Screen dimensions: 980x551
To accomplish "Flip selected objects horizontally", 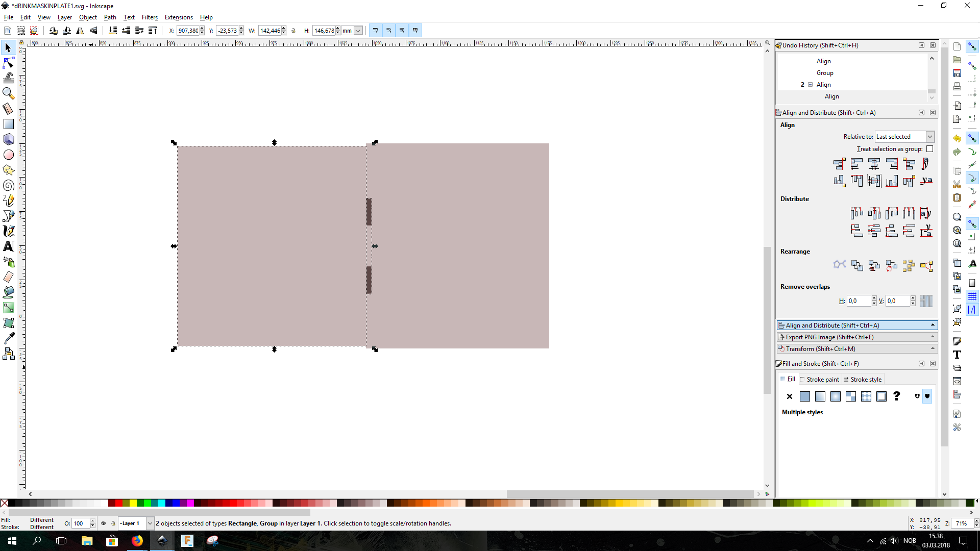I will pyautogui.click(x=80, y=31).
